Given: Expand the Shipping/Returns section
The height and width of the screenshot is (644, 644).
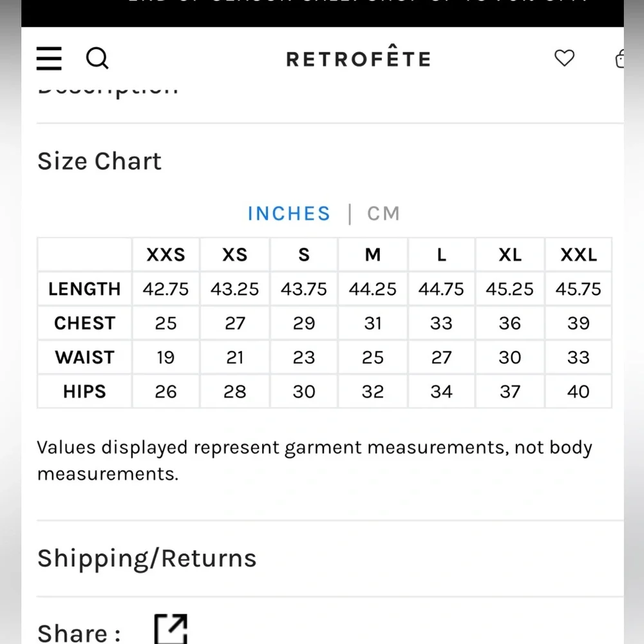Looking at the screenshot, I should point(147,558).
